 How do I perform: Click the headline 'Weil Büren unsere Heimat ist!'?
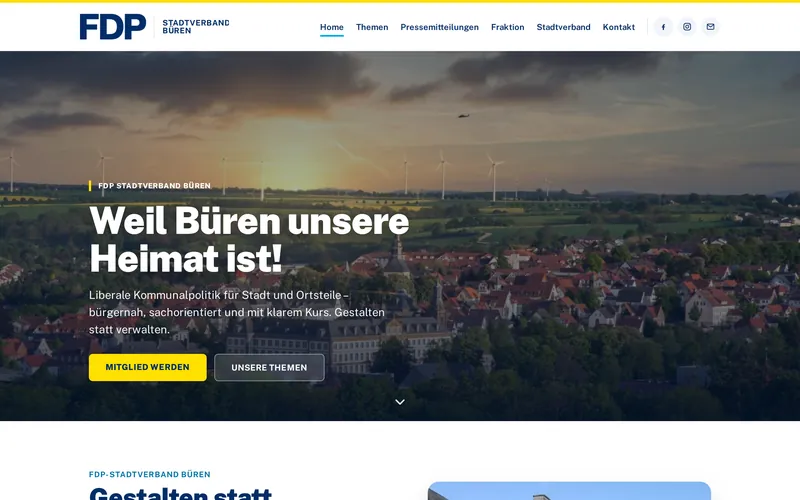249,239
